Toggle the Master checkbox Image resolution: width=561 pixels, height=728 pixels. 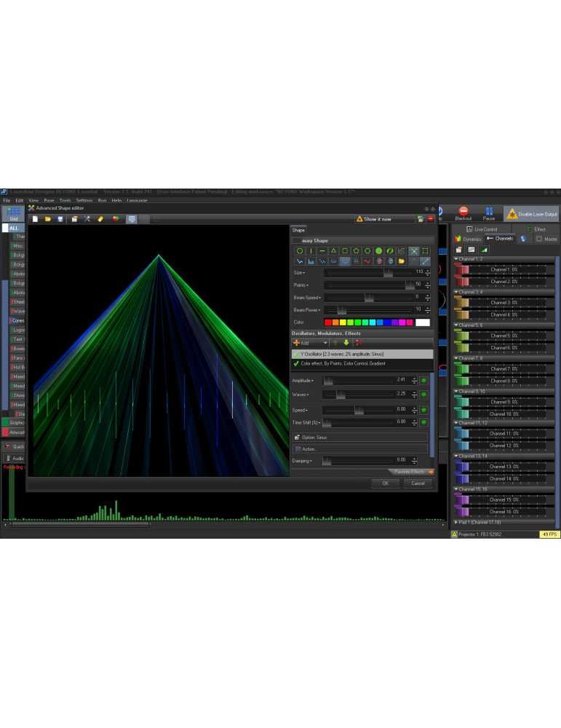[x=539, y=239]
